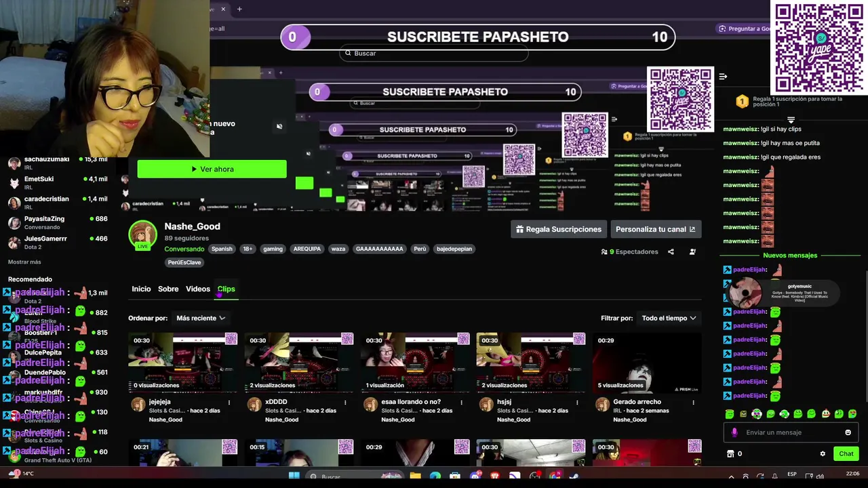Jump to Nuevos mensajes in chat
Screen dimensions: 868x488
click(790, 256)
